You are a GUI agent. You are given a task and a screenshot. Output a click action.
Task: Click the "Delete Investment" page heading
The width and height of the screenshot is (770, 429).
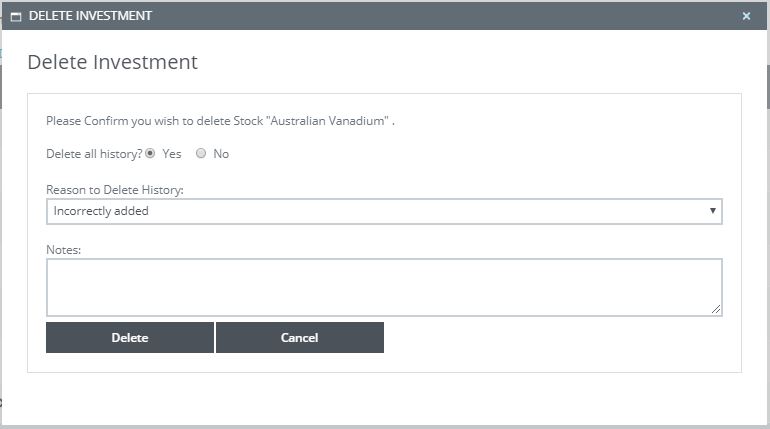tap(112, 62)
